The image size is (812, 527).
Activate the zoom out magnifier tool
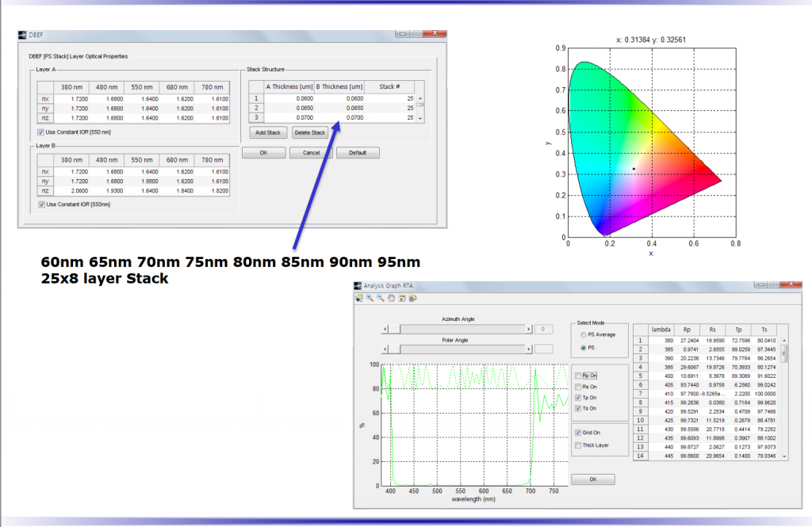pos(381,298)
